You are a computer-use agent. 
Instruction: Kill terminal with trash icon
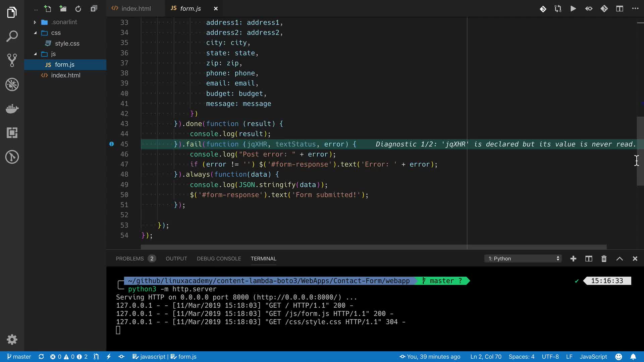604,259
